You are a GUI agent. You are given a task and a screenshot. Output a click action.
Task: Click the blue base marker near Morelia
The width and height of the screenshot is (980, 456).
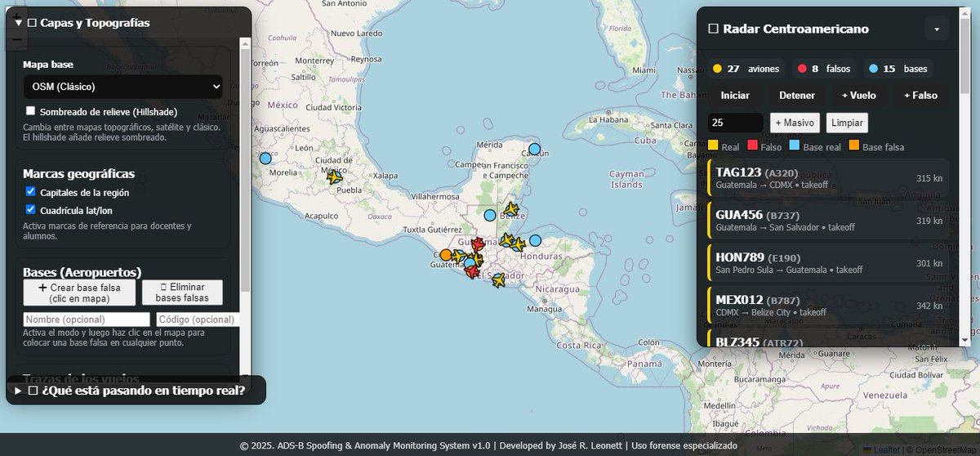tap(265, 159)
